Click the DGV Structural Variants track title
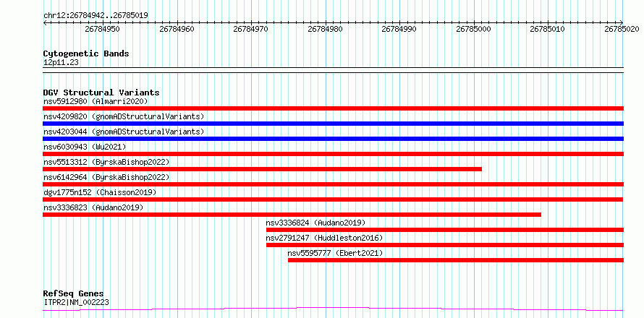This screenshot has width=644, height=318. pyautogui.click(x=101, y=93)
